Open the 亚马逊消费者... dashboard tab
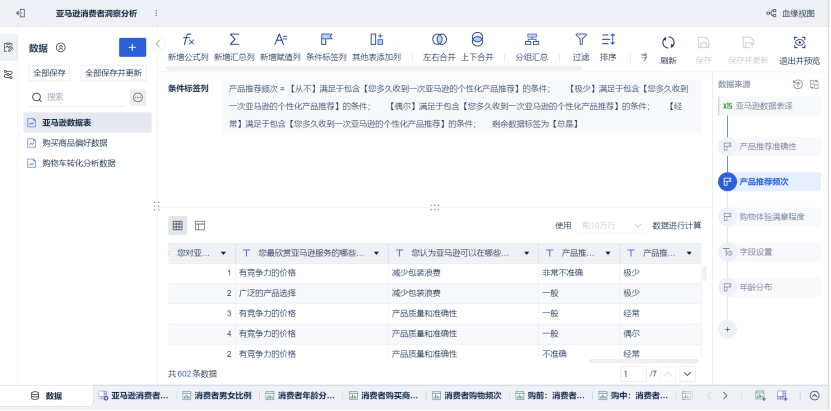This screenshot has height=411, width=831. click(134, 396)
